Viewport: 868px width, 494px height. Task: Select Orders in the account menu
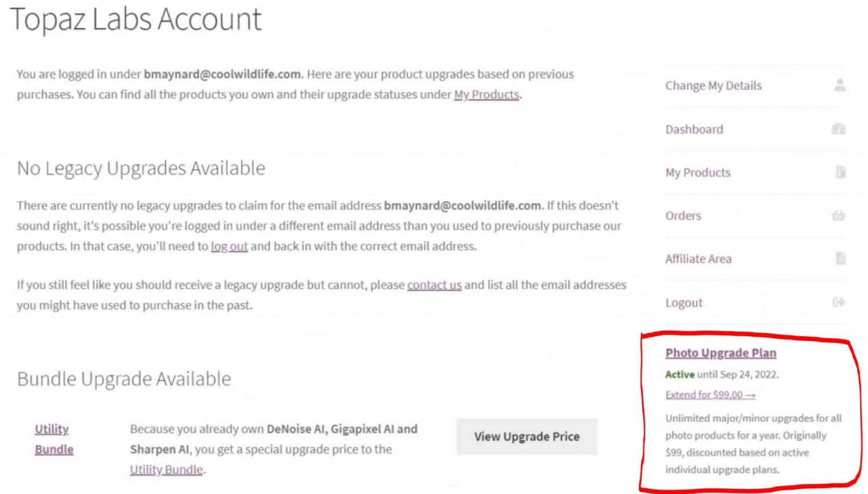[x=683, y=215]
